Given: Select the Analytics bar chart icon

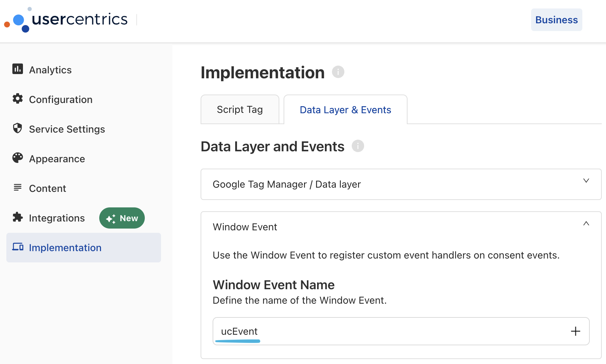Looking at the screenshot, I should 17,69.
